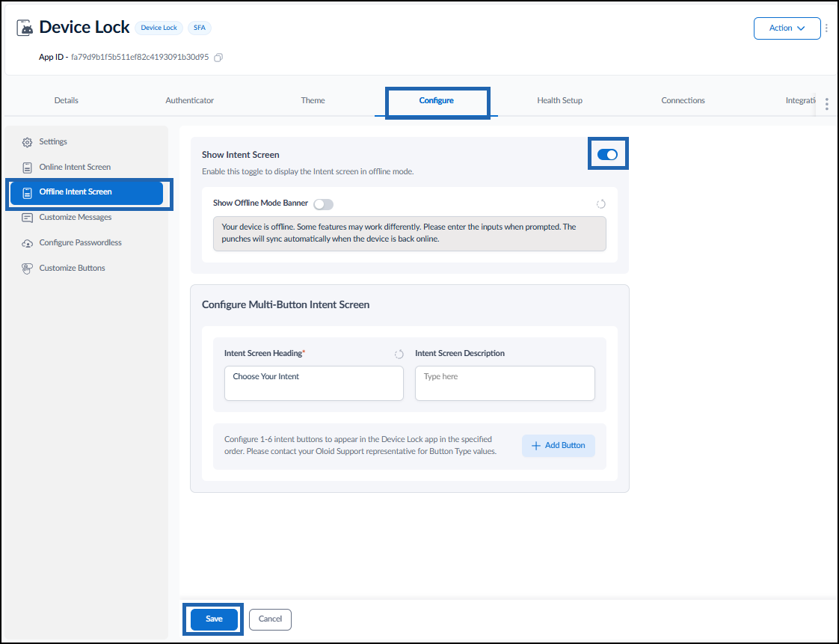Viewport: 839px width, 644px height.
Task: Click the Configure Passwordless cloud icon
Action: pos(27,243)
